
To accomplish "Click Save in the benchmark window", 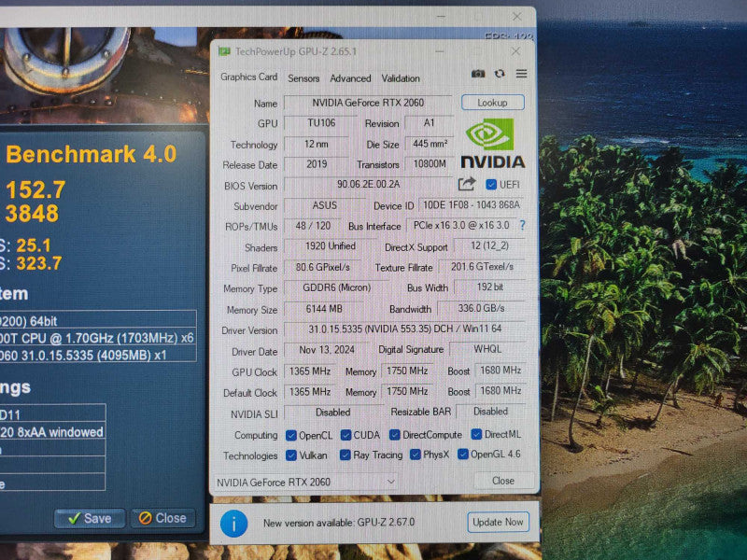I will click(90, 518).
